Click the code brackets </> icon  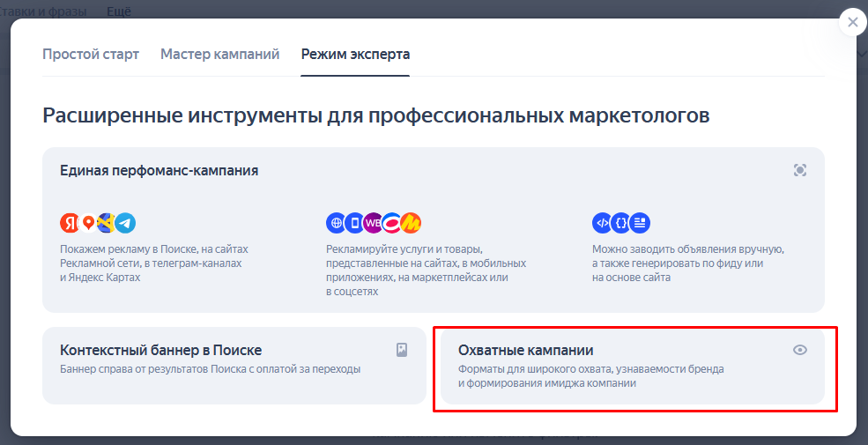[x=602, y=223]
